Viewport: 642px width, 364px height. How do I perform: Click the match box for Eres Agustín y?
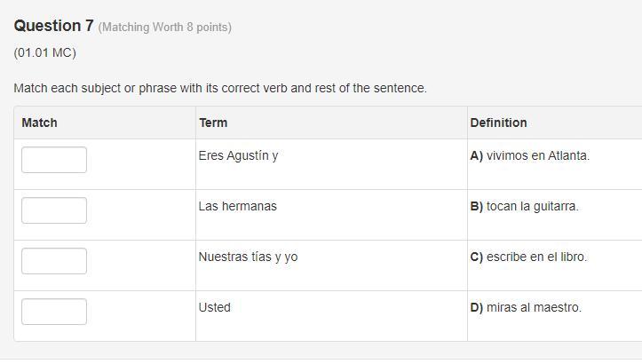[x=54, y=160]
